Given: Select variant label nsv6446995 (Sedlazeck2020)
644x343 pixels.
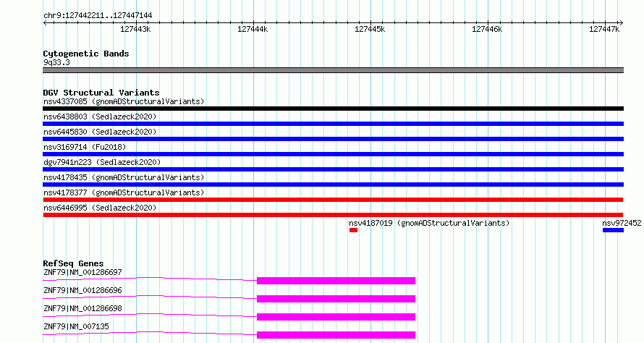Looking at the screenshot, I should (x=100, y=208).
